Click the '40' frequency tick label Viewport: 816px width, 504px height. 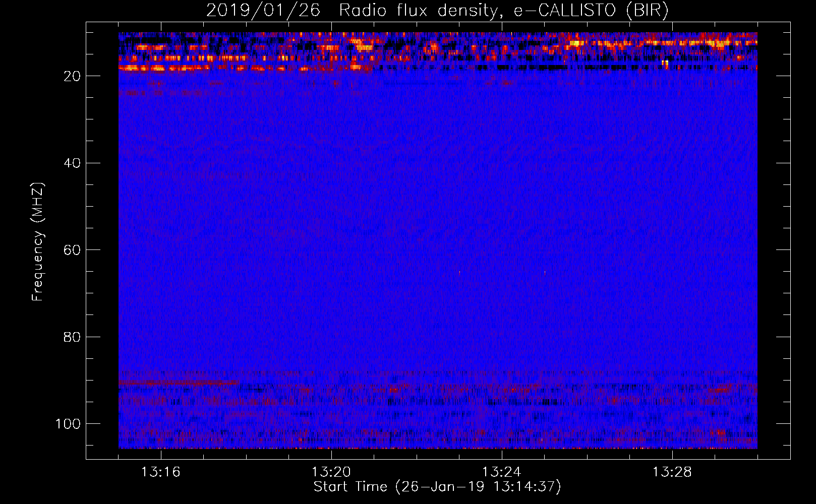click(72, 163)
